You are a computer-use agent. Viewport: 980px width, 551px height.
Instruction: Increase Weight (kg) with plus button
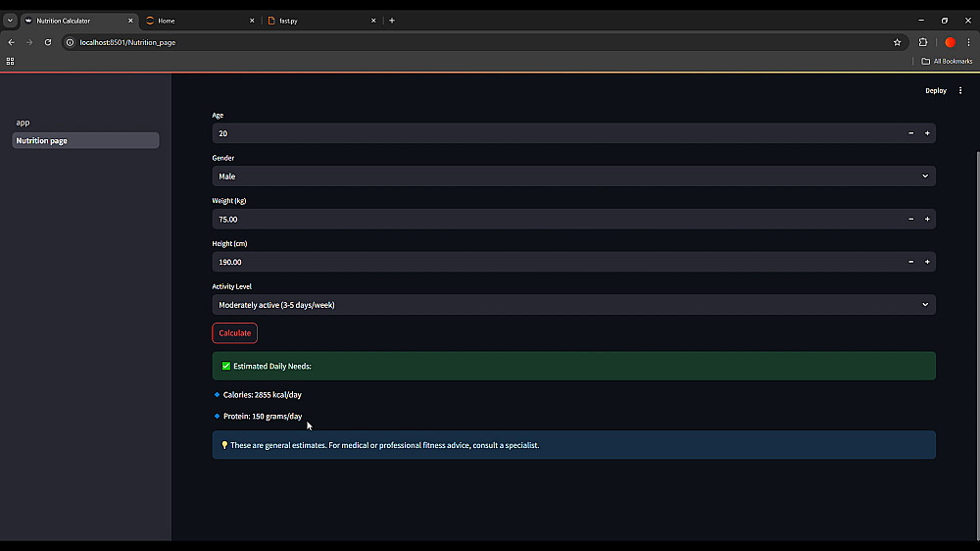click(927, 219)
